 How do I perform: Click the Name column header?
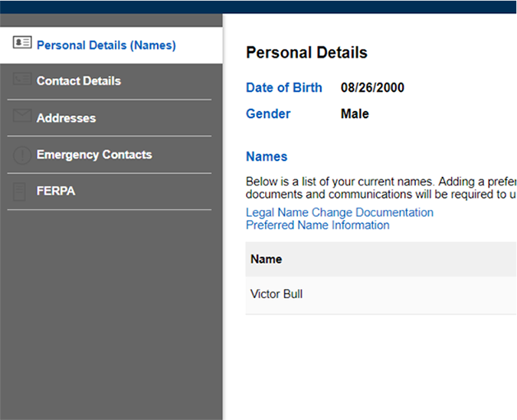pyautogui.click(x=267, y=260)
